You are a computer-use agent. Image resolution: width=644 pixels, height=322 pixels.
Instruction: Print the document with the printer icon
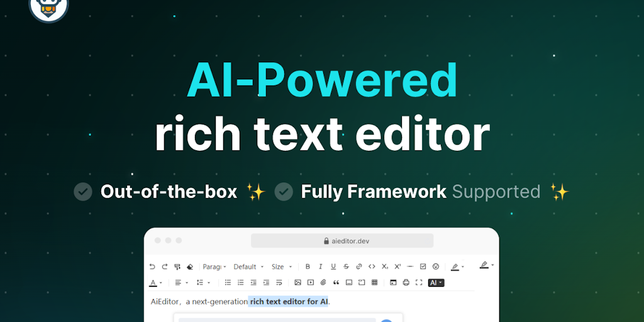(x=406, y=283)
